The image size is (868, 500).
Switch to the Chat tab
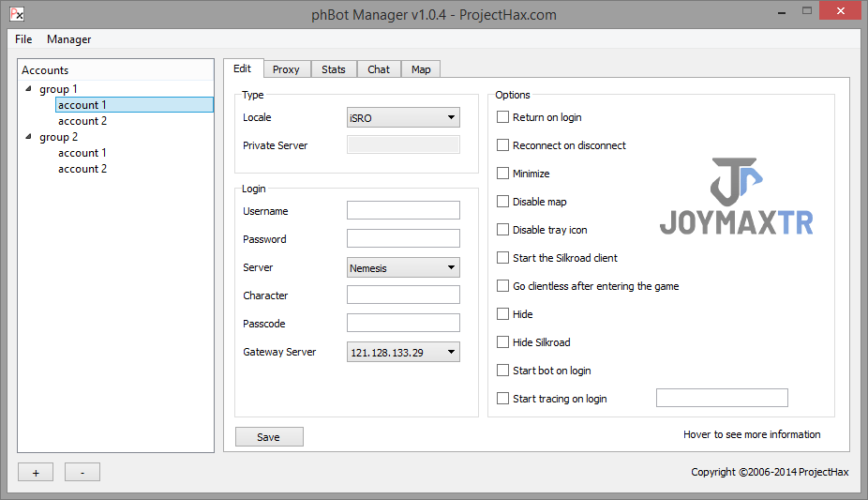coord(379,69)
